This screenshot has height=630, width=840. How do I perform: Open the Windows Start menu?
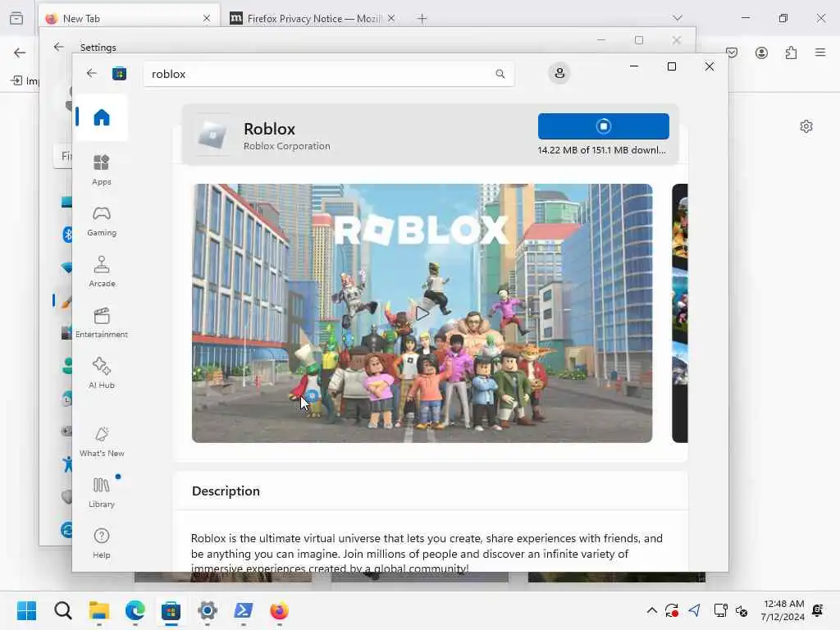click(27, 610)
